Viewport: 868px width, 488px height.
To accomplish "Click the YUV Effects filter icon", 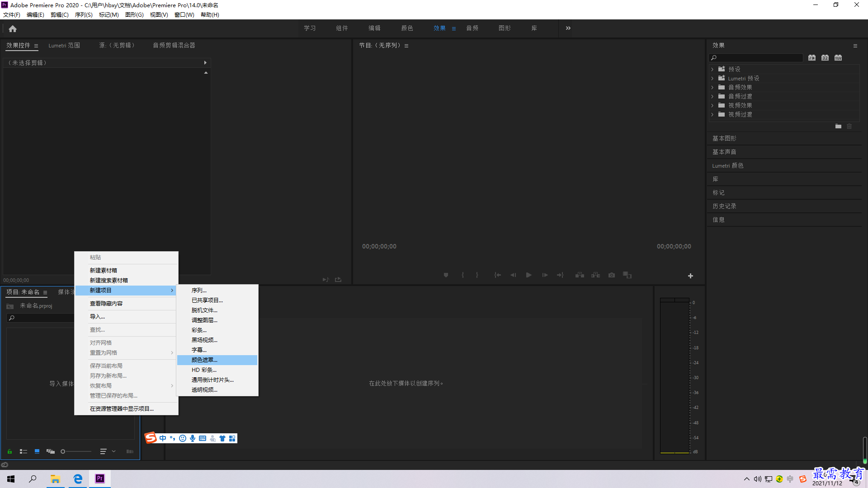I will tap(838, 58).
